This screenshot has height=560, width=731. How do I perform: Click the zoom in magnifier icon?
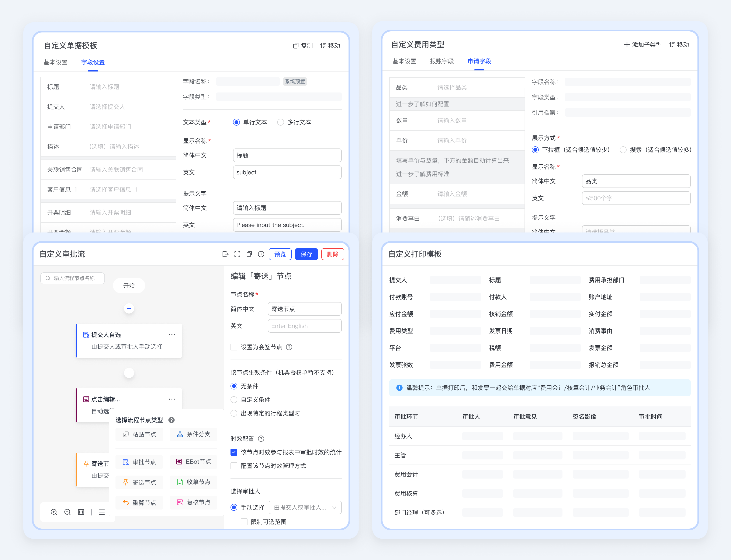(x=54, y=512)
